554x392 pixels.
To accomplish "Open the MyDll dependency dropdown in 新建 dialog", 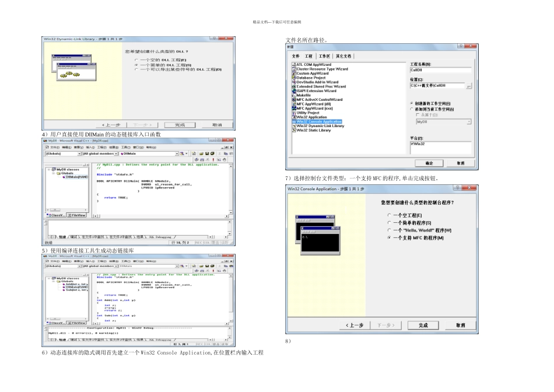I will (x=468, y=121).
